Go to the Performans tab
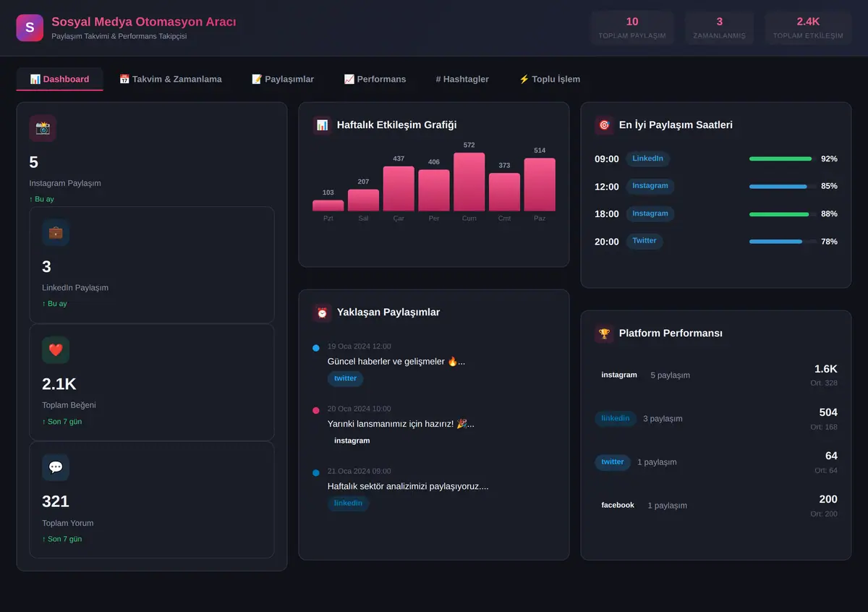 point(375,79)
